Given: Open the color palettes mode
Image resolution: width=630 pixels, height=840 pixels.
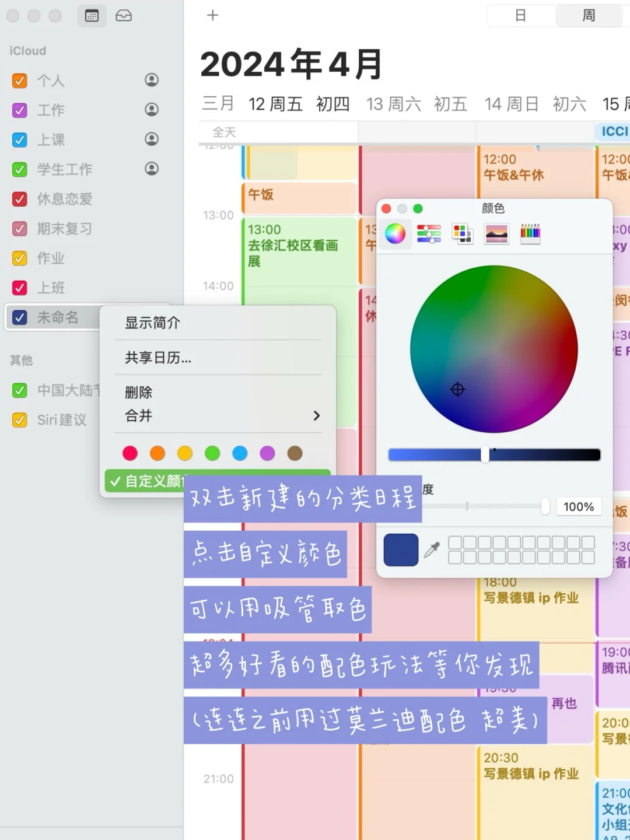Looking at the screenshot, I should click(463, 233).
